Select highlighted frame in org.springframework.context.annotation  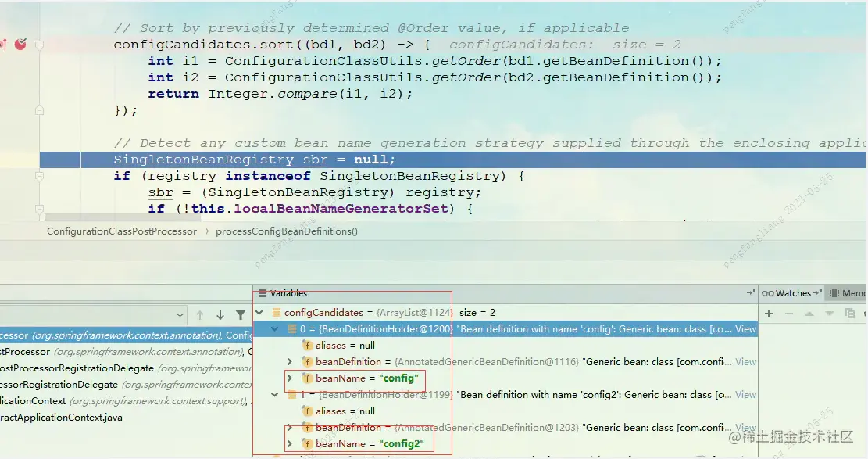127,335
